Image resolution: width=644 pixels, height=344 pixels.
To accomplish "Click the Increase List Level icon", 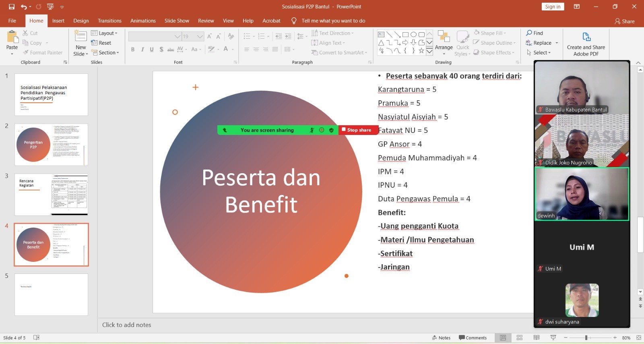I will pos(288,37).
